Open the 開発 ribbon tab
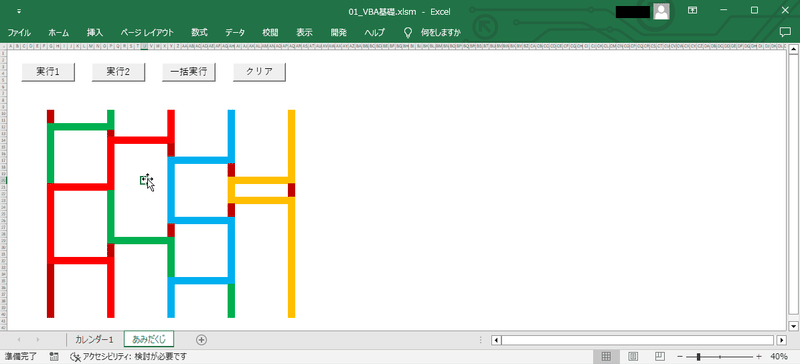The image size is (800, 364). (x=339, y=33)
